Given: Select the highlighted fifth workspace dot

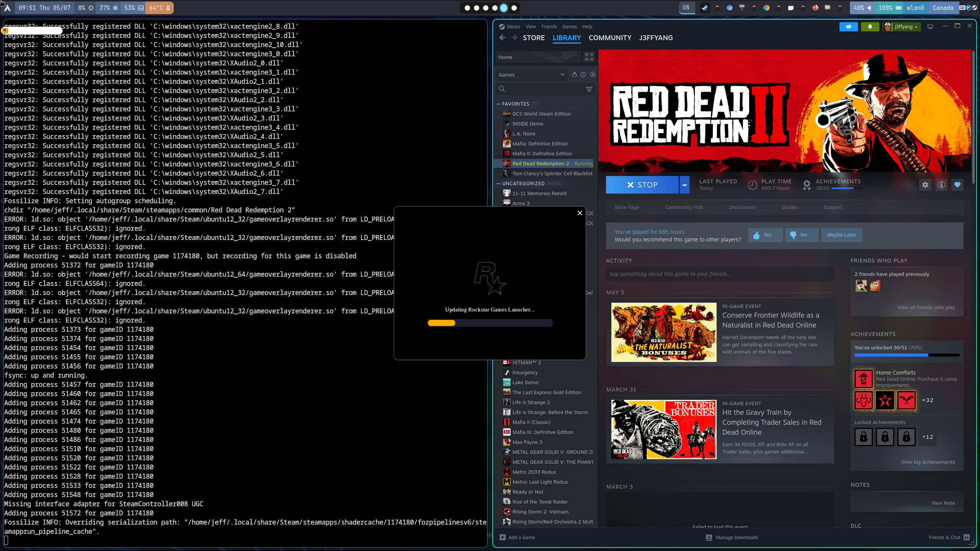Looking at the screenshot, I should (504, 8).
